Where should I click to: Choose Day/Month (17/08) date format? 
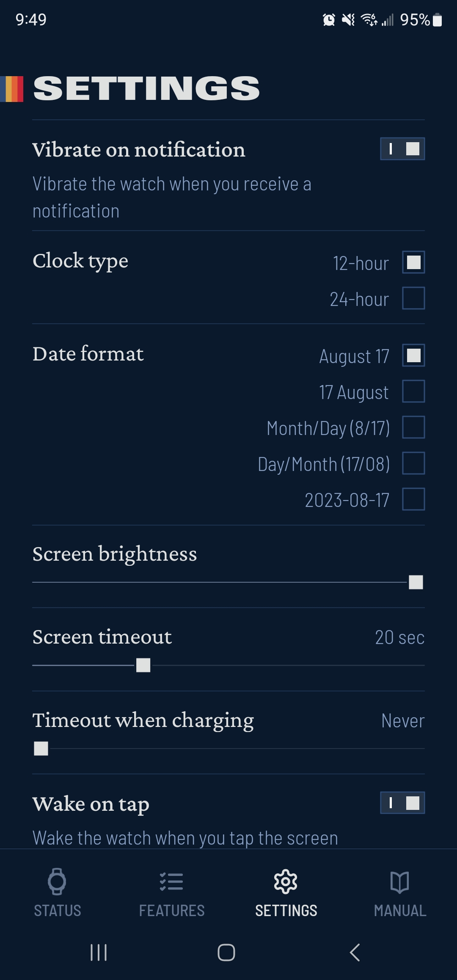tap(413, 463)
